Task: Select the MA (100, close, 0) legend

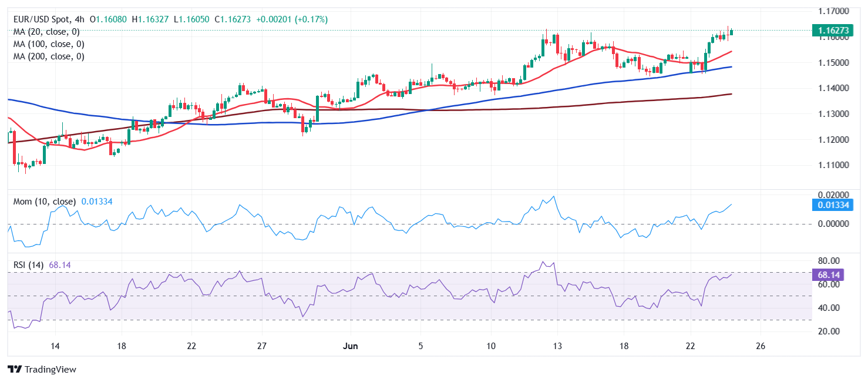Action: tap(49, 44)
